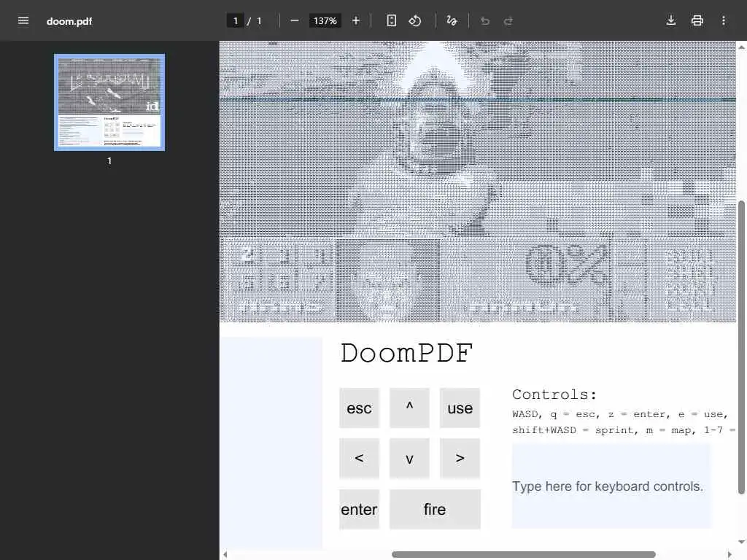The height and width of the screenshot is (560, 747).
Task: Download the PDF file
Action: point(671,20)
